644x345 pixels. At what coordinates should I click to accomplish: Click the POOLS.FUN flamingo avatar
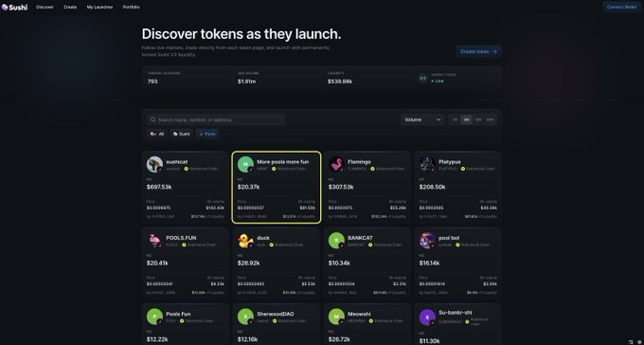[154, 241]
